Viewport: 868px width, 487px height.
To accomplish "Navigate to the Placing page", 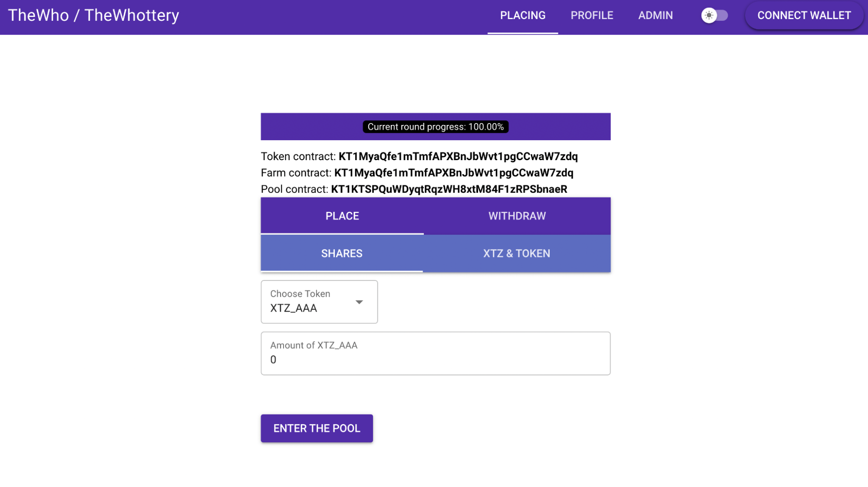I will pyautogui.click(x=522, y=16).
